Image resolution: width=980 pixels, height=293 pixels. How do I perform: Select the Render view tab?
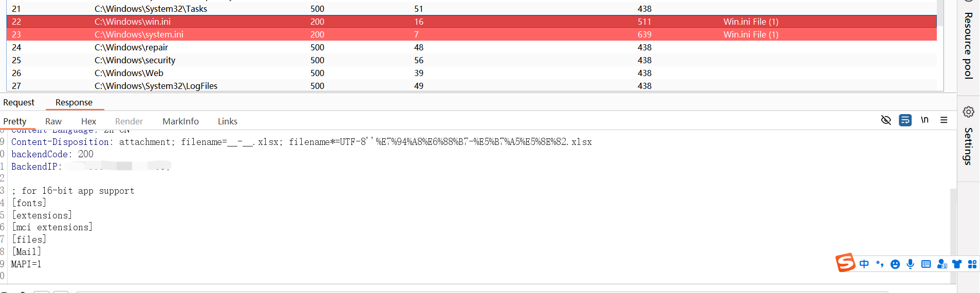click(x=129, y=121)
